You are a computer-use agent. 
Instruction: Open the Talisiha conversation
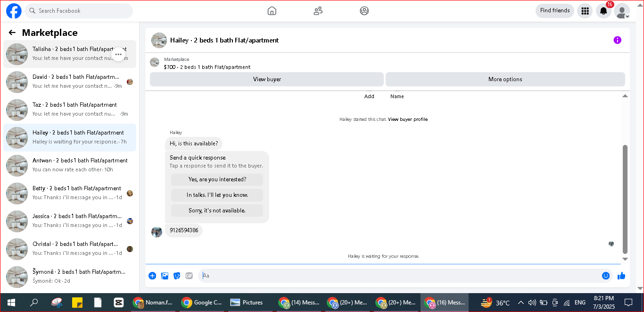pyautogui.click(x=70, y=54)
